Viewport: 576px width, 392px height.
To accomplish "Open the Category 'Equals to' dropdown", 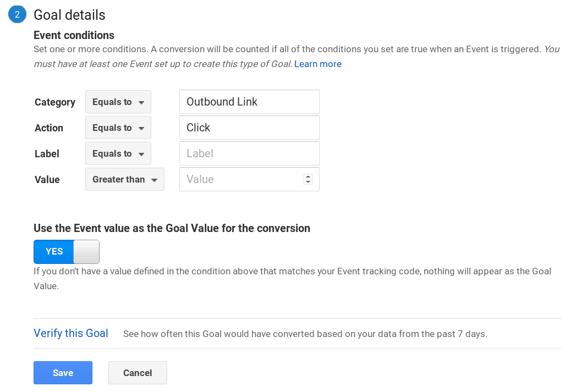I will click(118, 102).
